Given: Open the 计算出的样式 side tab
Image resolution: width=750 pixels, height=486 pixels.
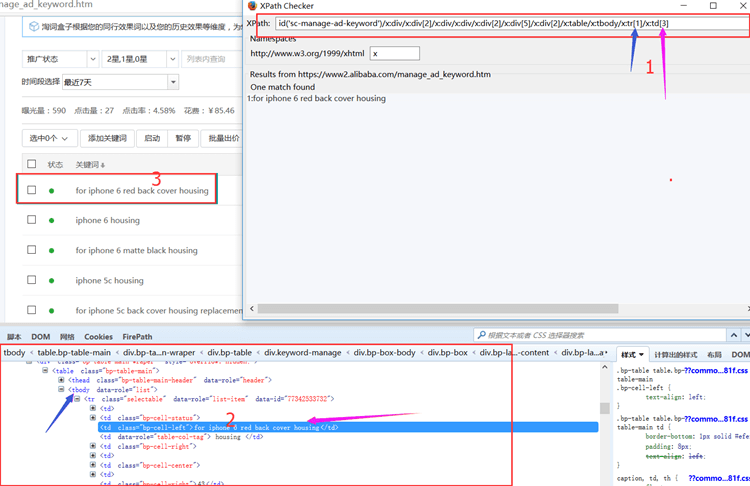Looking at the screenshot, I should point(675,354).
